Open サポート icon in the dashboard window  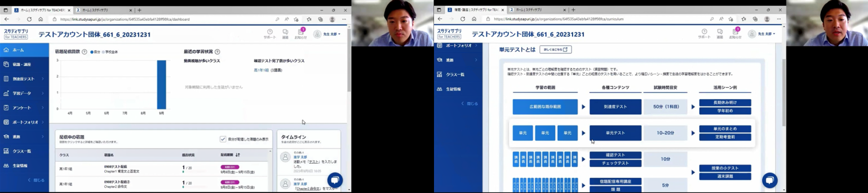click(269, 33)
